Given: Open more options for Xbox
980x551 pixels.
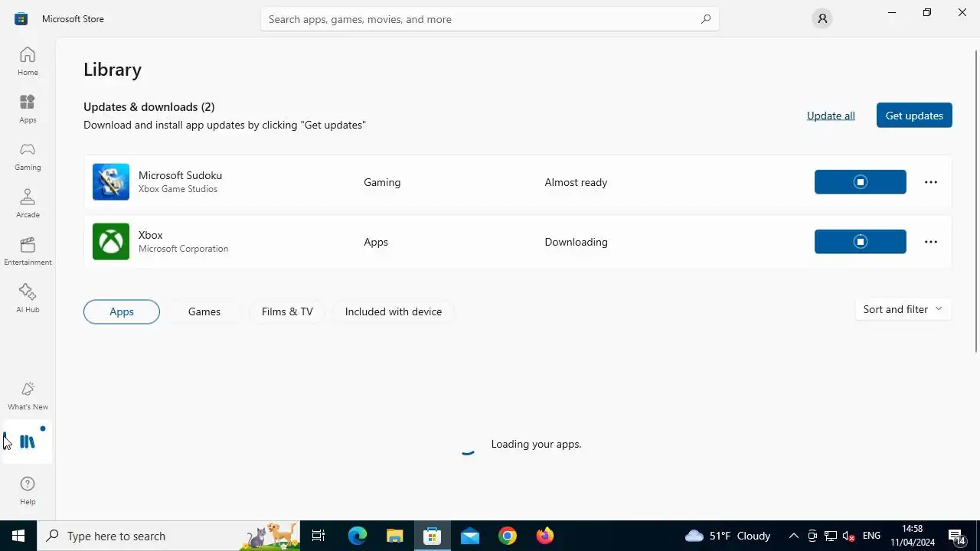Looking at the screenshot, I should (931, 242).
